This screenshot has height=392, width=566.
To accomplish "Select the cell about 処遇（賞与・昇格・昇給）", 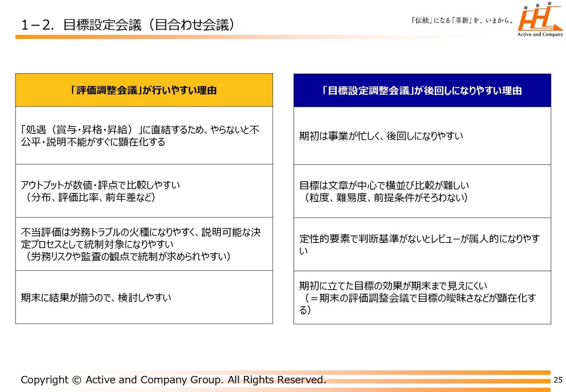I will pyautogui.click(x=144, y=135).
